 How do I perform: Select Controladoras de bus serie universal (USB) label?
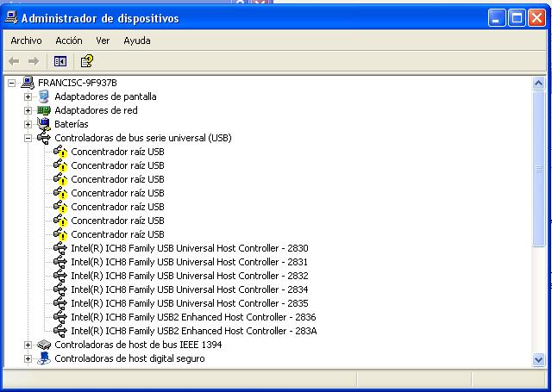pos(143,138)
